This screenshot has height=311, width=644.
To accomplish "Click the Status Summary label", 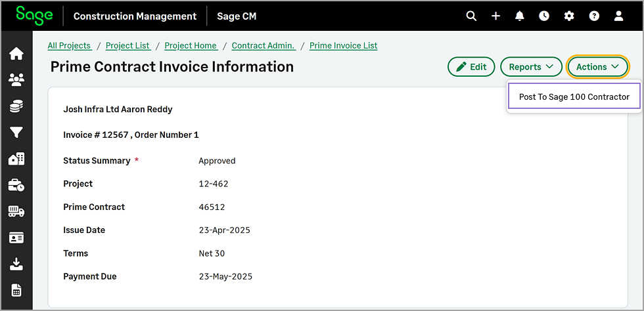I will point(97,161).
